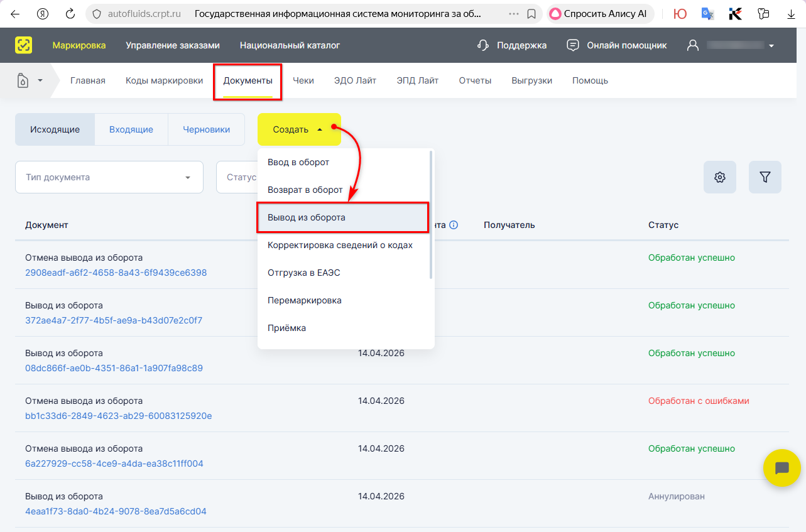806x532 pixels.
Task: Go to the Коды маркировки tab
Action: [164, 80]
